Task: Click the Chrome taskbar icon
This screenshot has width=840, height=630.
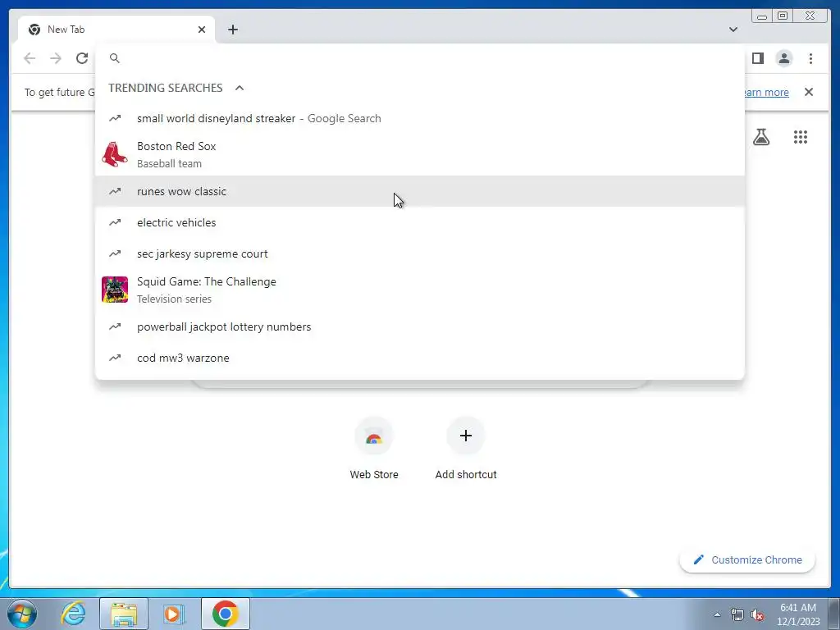Action: (225, 614)
